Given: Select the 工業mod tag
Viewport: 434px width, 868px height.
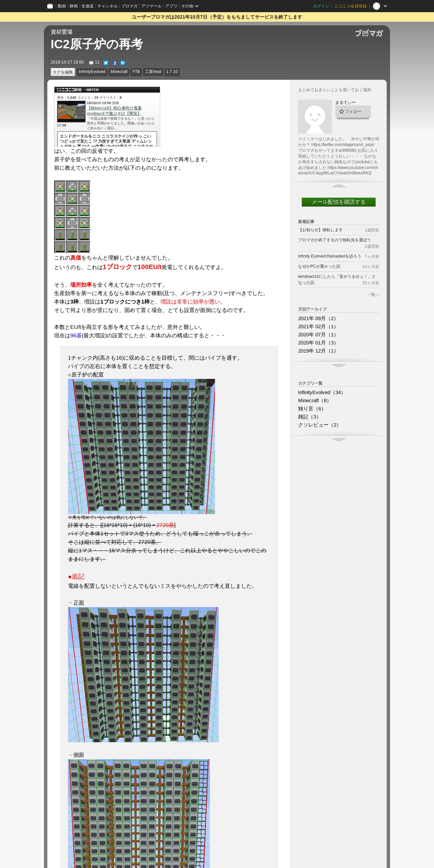Looking at the screenshot, I should coord(153,72).
